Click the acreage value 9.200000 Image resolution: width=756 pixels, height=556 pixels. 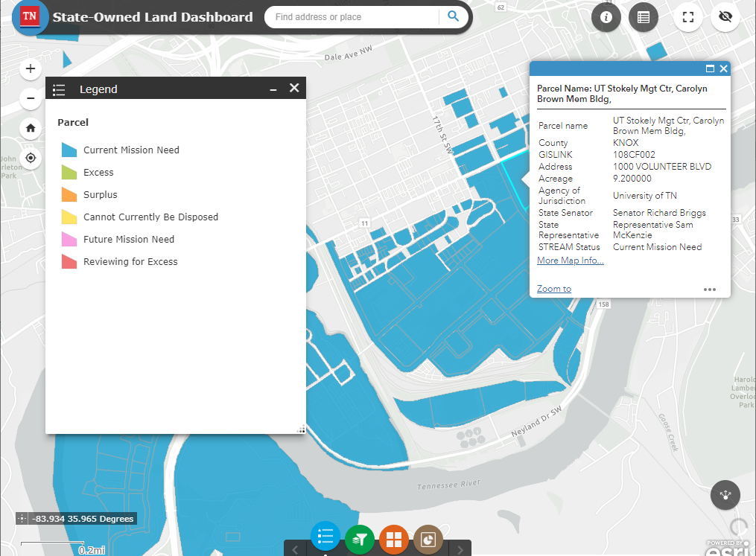pyautogui.click(x=632, y=179)
